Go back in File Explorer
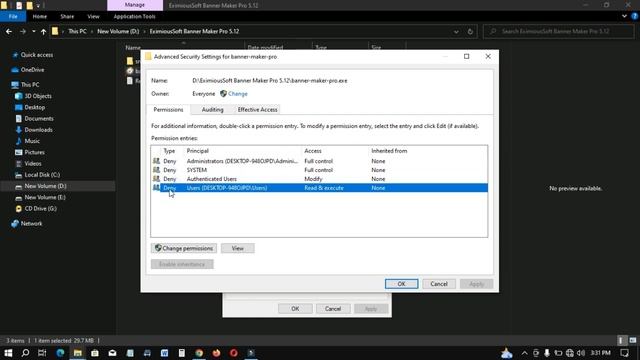The height and width of the screenshot is (360, 640). [9, 31]
